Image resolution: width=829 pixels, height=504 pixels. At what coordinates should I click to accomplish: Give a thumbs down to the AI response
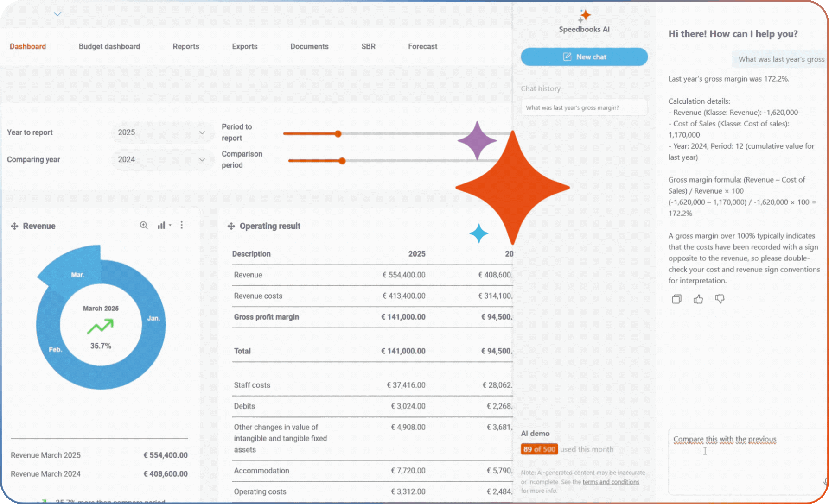point(719,299)
